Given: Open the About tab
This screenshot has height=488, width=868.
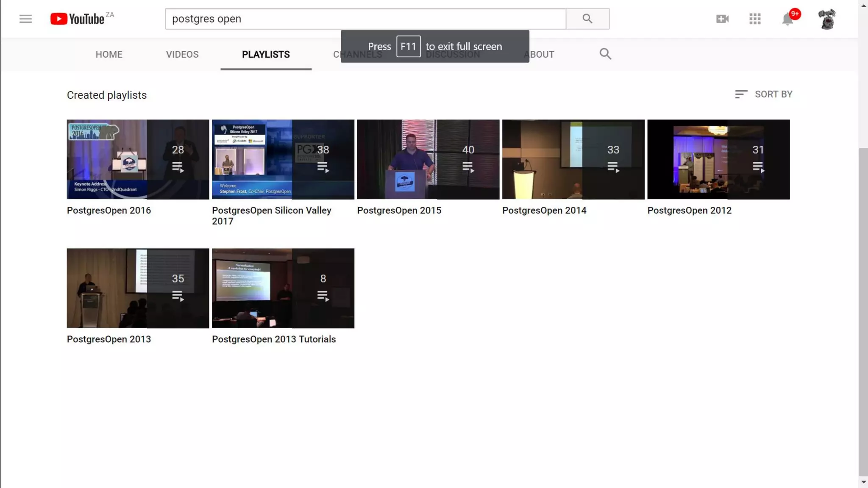Looking at the screenshot, I should [x=542, y=54].
